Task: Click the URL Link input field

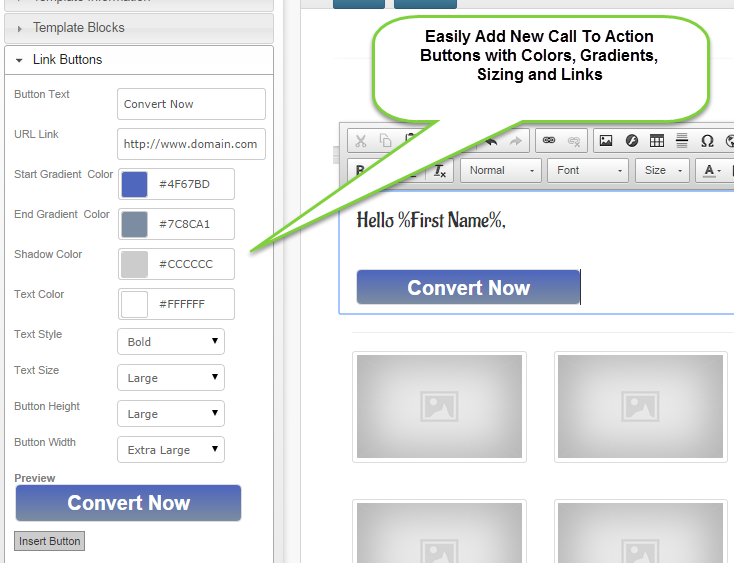Action: click(191, 144)
